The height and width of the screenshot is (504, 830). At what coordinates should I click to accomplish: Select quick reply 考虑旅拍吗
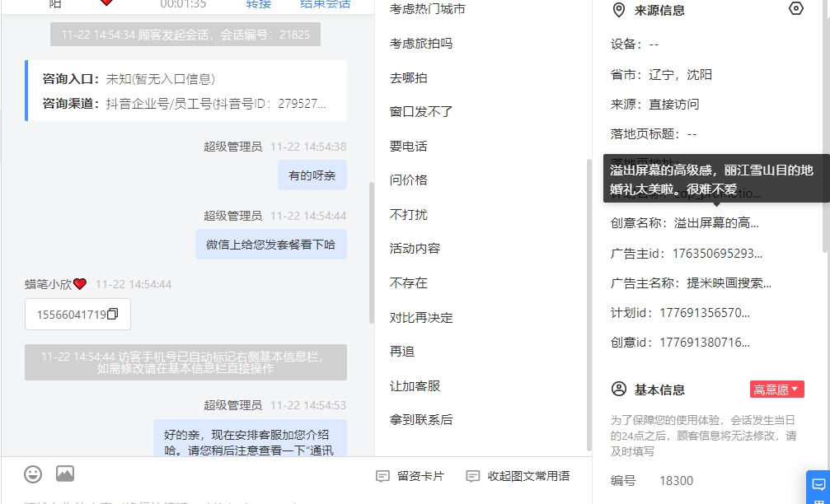pyautogui.click(x=421, y=44)
